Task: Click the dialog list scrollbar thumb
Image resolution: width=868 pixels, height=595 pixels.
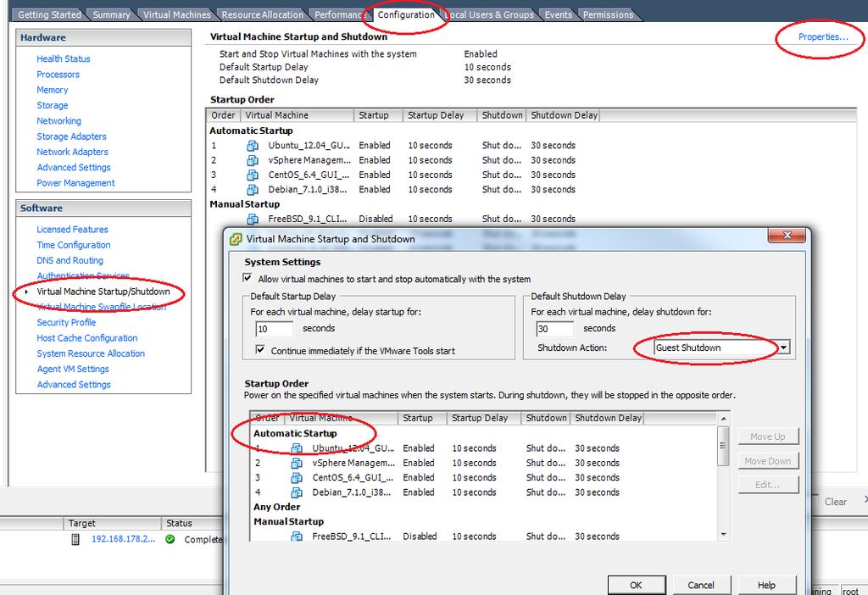Action: tap(722, 446)
